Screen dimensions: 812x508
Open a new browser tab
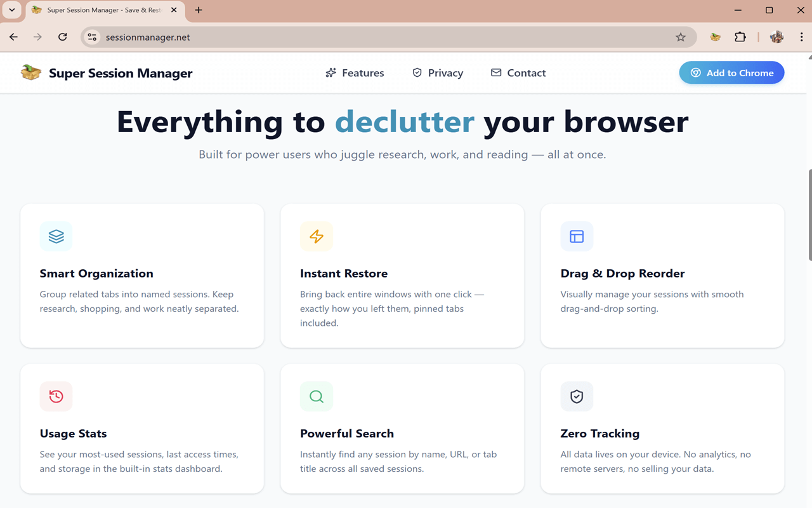coord(199,10)
